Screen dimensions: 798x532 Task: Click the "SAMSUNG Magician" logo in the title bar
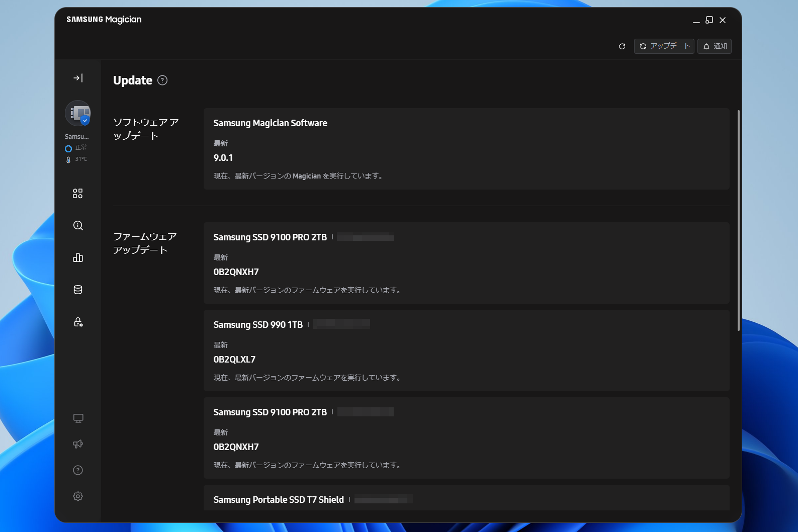(x=104, y=20)
